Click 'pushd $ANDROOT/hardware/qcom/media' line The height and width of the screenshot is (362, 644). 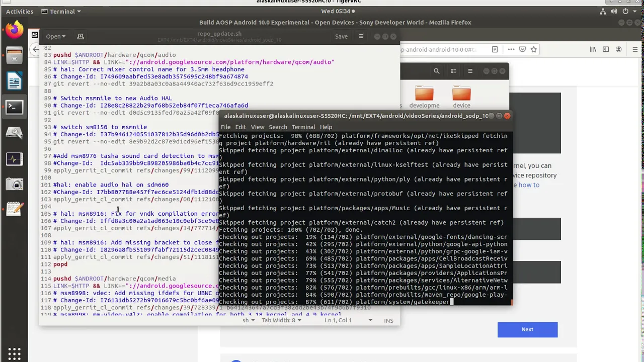tap(114, 279)
